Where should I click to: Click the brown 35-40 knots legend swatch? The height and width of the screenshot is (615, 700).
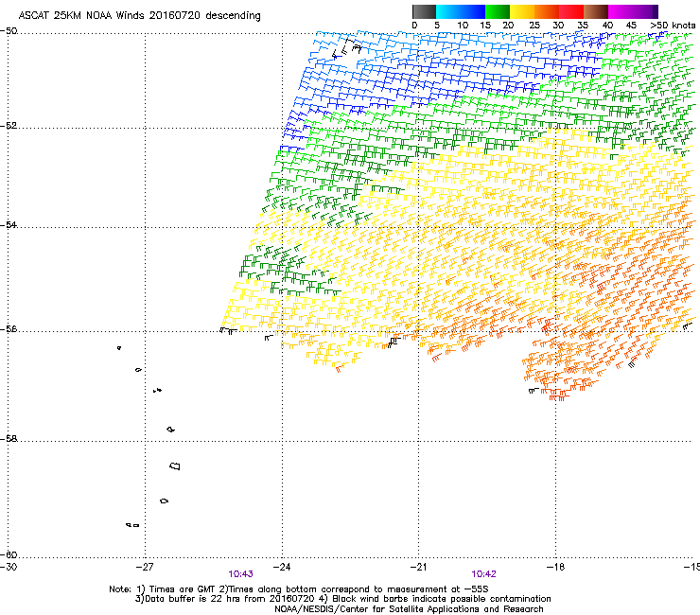596,11
